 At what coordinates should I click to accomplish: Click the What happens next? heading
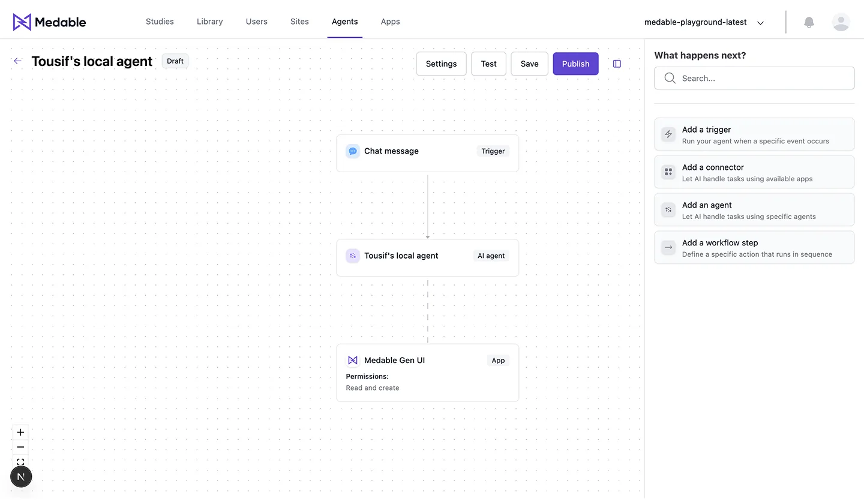click(700, 55)
